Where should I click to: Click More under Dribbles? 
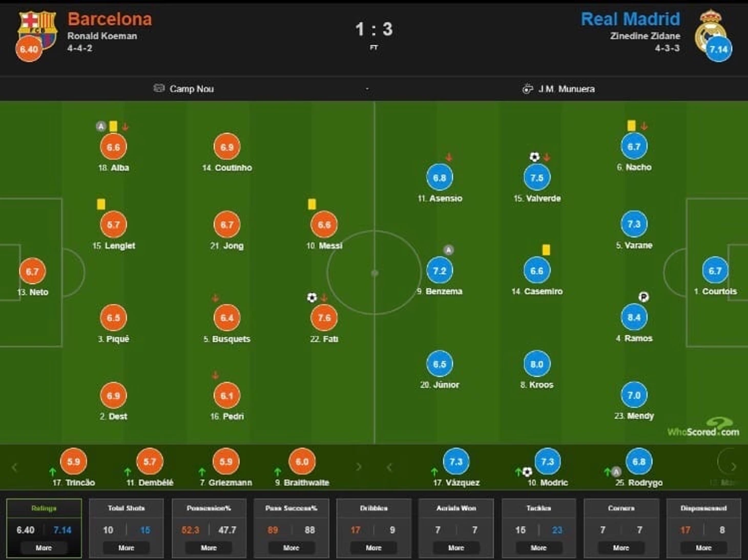coord(373,548)
